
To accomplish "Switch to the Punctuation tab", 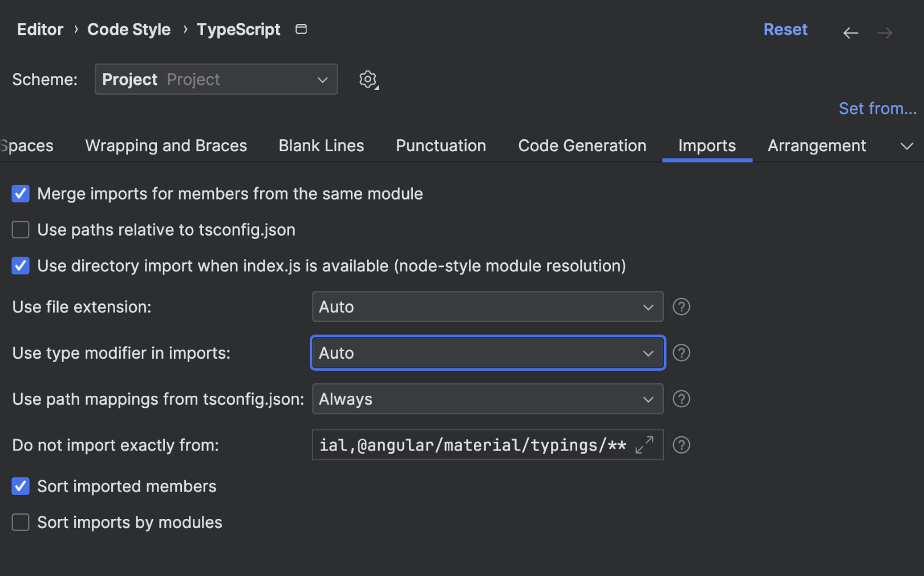I will click(x=441, y=146).
